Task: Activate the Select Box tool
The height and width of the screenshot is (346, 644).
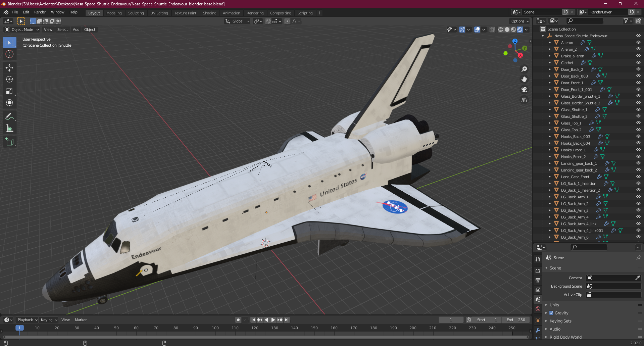Action: (9, 43)
